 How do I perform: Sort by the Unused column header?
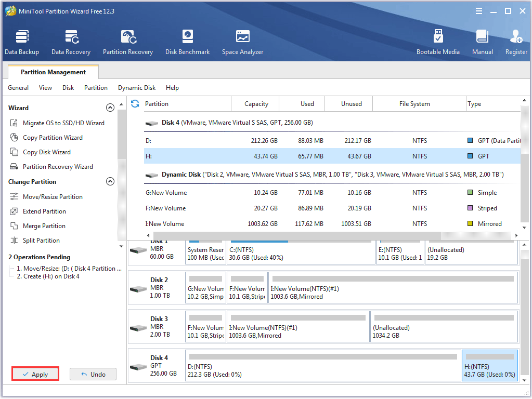click(x=349, y=104)
